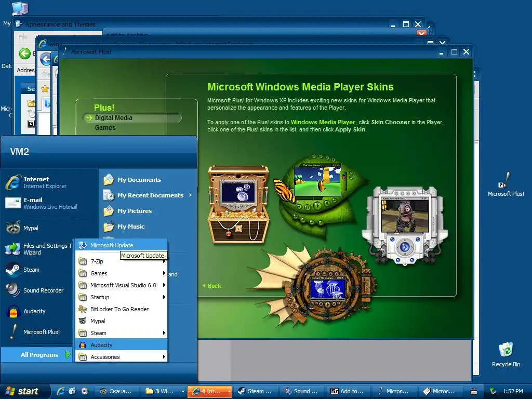Launch Steam from Start menu left pane

click(x=22, y=270)
